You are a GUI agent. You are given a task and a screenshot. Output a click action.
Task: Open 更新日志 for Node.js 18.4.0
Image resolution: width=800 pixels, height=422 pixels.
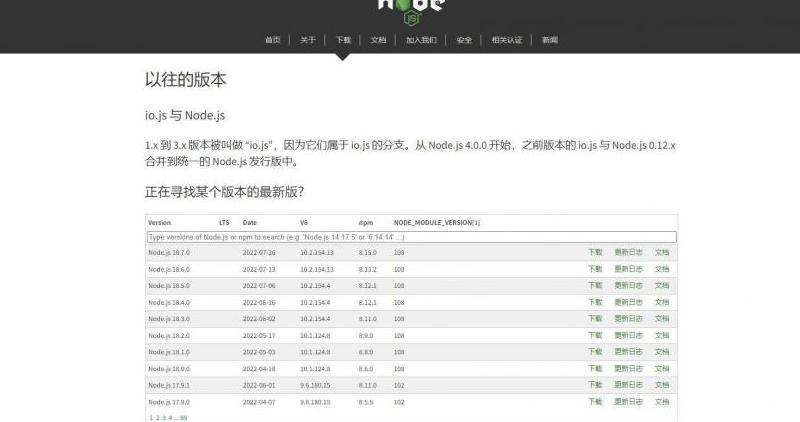pyautogui.click(x=628, y=302)
